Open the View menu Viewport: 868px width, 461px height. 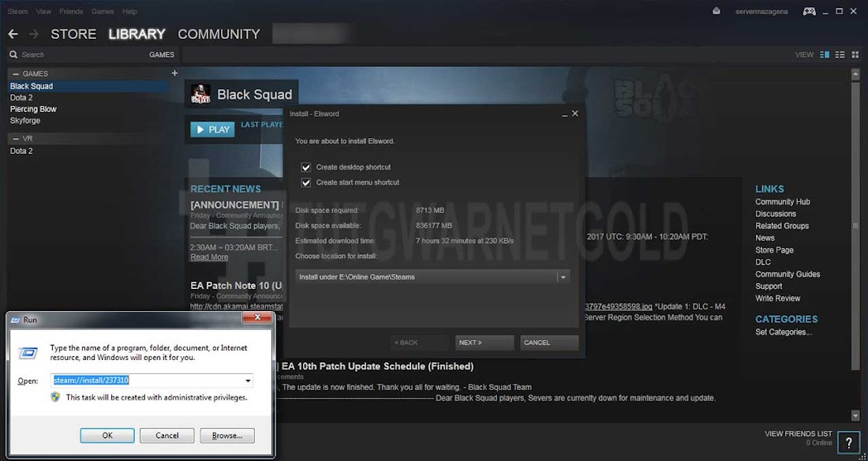43,12
